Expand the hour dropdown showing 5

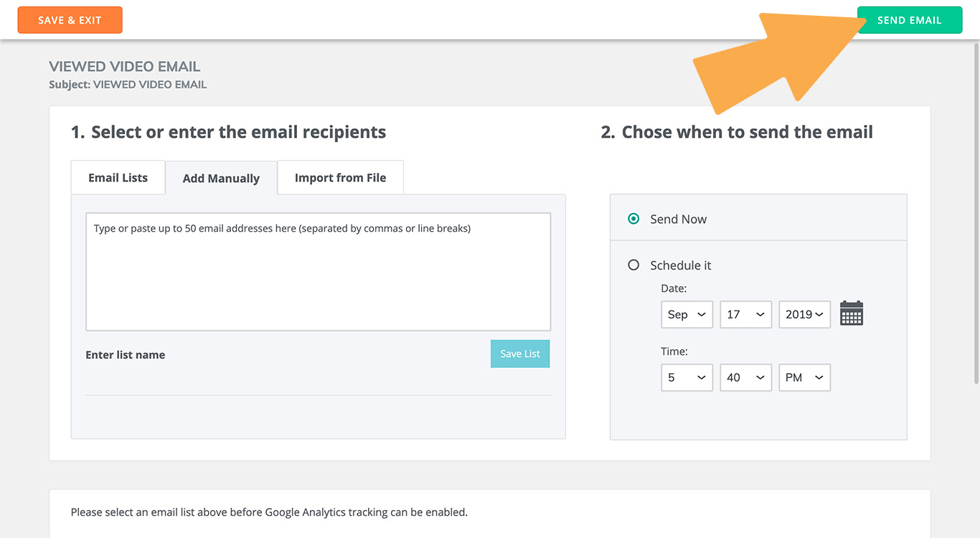point(687,377)
